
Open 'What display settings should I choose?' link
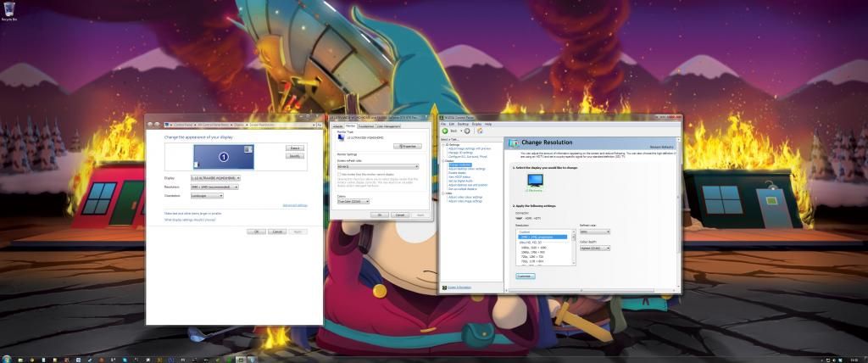click(190, 220)
